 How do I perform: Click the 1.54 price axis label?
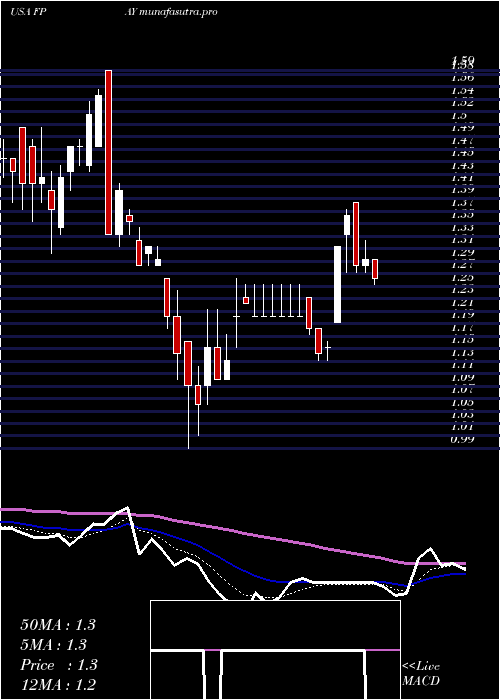462,91
